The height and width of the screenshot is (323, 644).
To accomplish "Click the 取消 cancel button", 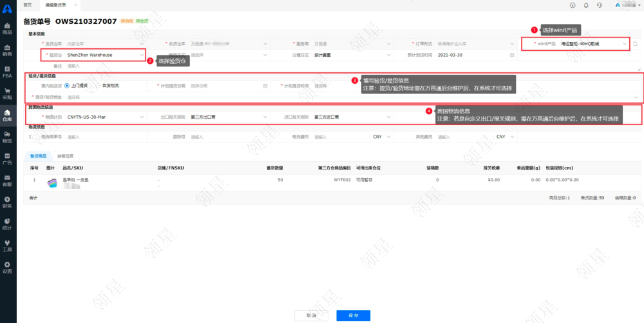I will [x=312, y=315].
